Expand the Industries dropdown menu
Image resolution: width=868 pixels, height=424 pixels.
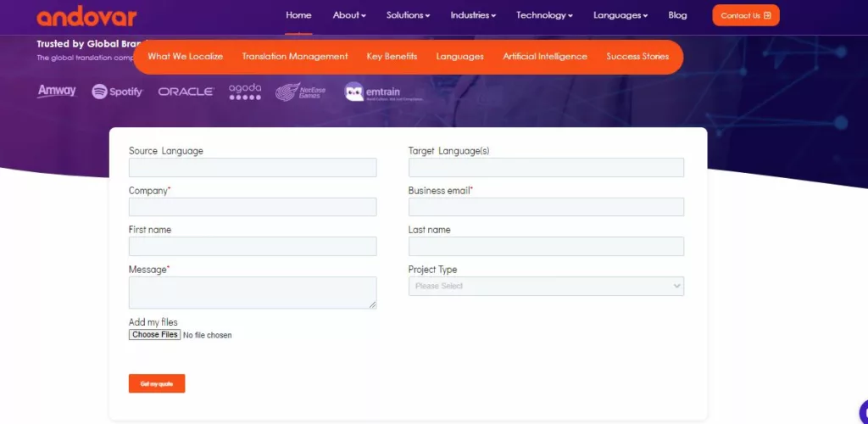473,15
